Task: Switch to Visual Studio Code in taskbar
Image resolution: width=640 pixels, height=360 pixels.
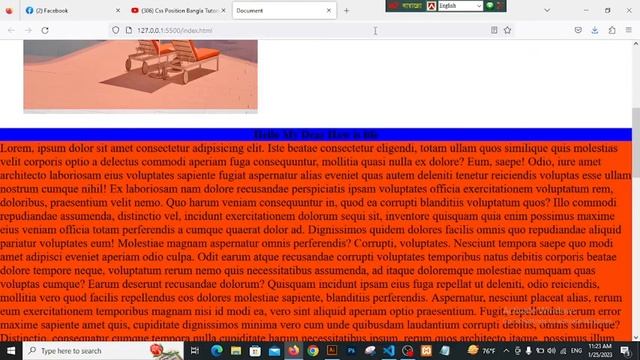Action: (x=389, y=351)
